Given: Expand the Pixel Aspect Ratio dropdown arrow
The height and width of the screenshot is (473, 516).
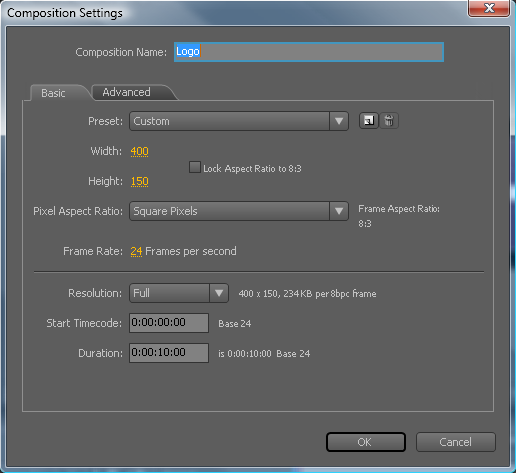Looking at the screenshot, I should (339, 211).
